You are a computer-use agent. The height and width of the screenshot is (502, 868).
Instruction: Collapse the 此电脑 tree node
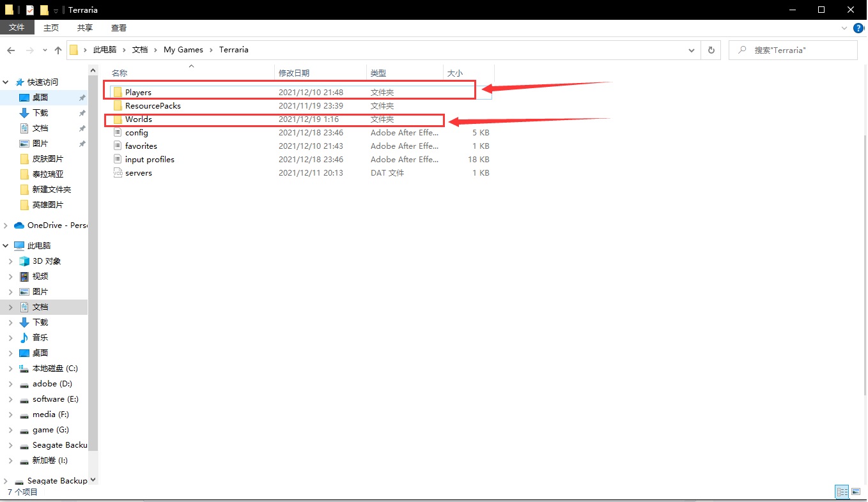pyautogui.click(x=6, y=246)
